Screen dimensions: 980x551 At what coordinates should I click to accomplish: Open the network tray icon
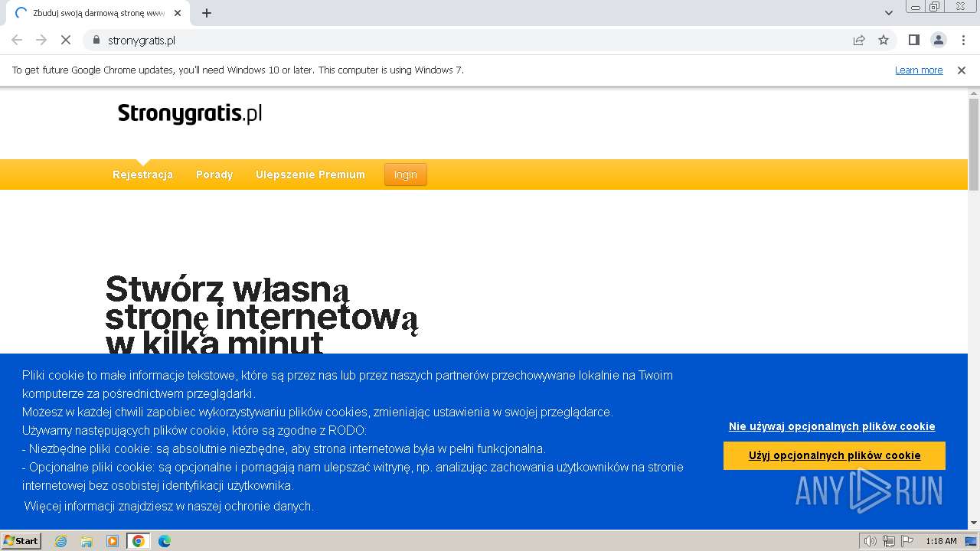click(x=889, y=541)
